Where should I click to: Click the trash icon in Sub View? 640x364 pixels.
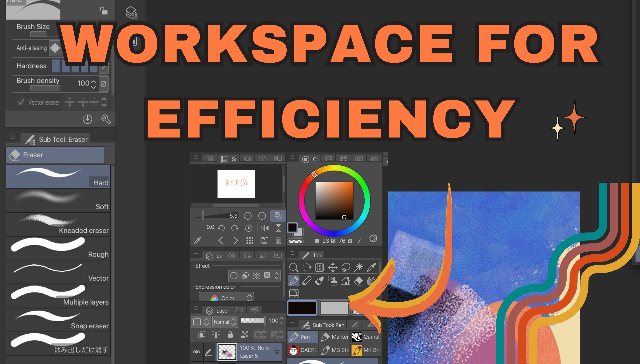pyautogui.click(x=278, y=240)
